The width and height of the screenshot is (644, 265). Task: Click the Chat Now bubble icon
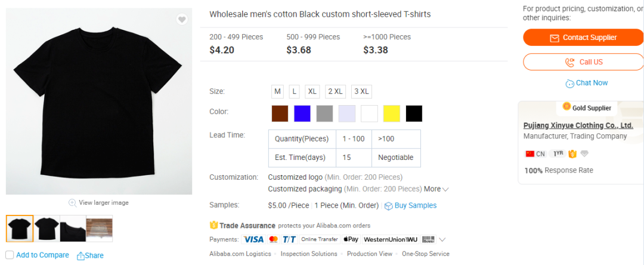coord(570,84)
